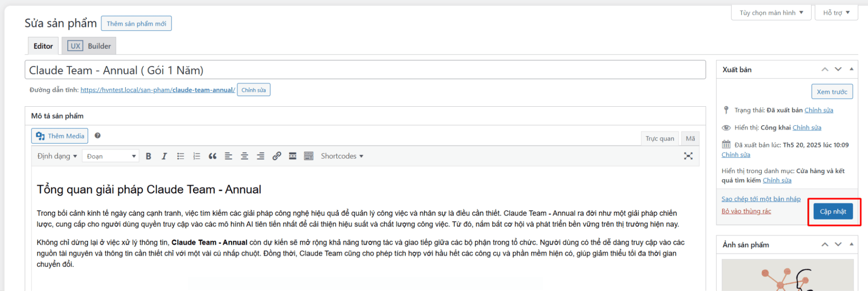Apply blockquote formatting
868x291 pixels.
212,156
